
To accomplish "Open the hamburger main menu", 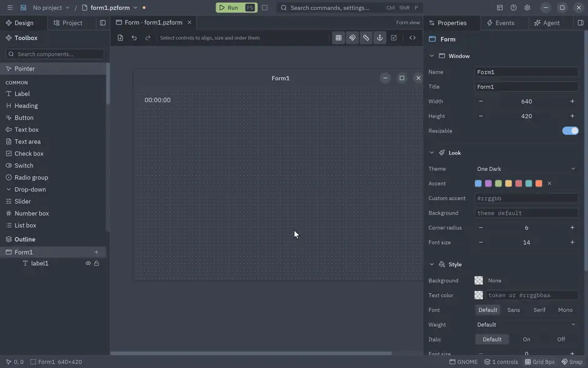I will pos(10,7).
